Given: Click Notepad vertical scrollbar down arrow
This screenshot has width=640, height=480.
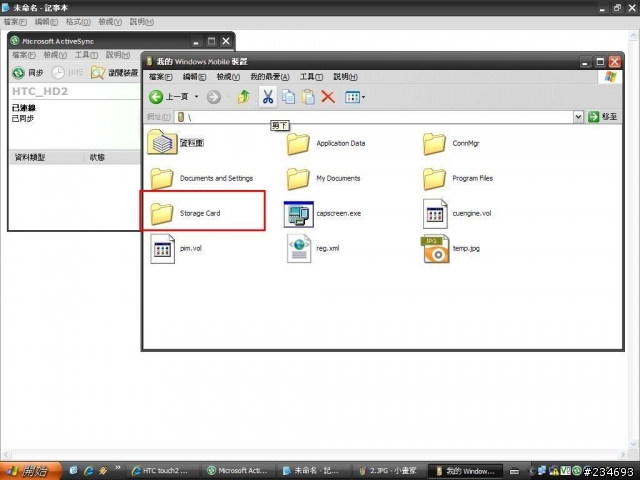Looking at the screenshot, I should click(633, 444).
